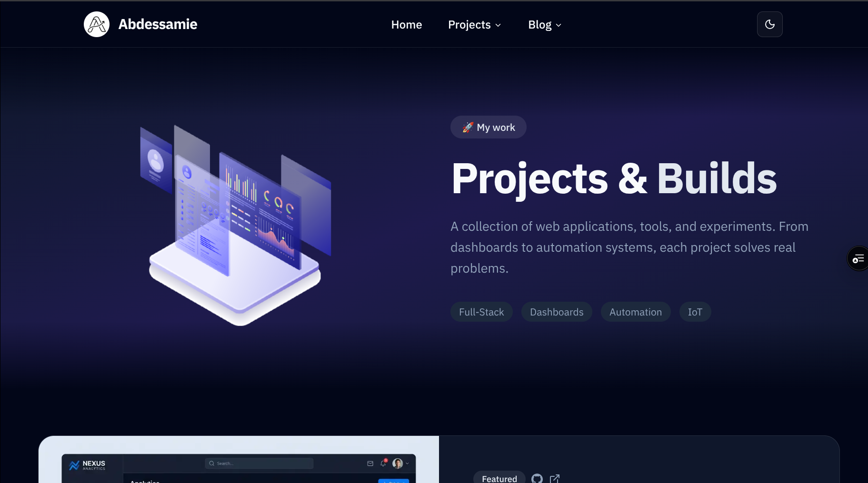Image resolution: width=868 pixels, height=483 pixels.
Task: Select the Automation tag
Action: tap(635, 312)
